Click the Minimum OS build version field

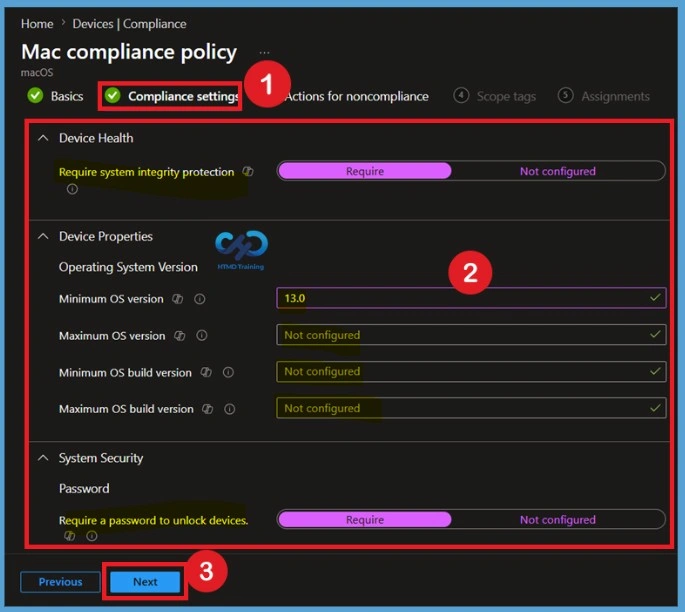click(471, 371)
